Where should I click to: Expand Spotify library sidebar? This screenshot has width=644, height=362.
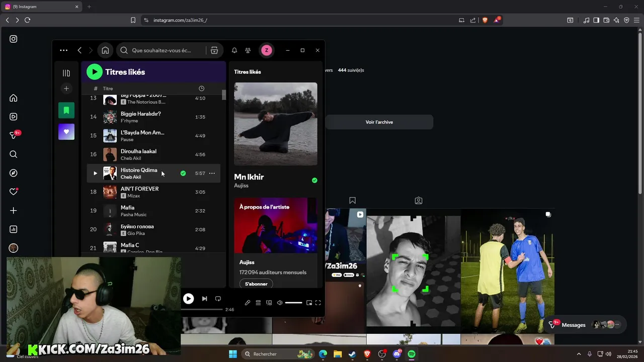pyautogui.click(x=66, y=73)
